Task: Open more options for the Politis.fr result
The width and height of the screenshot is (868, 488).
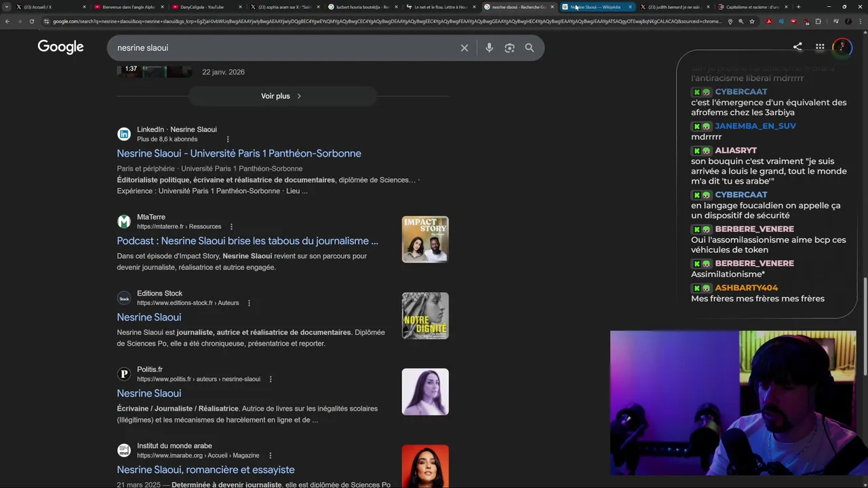Action: [271, 379]
